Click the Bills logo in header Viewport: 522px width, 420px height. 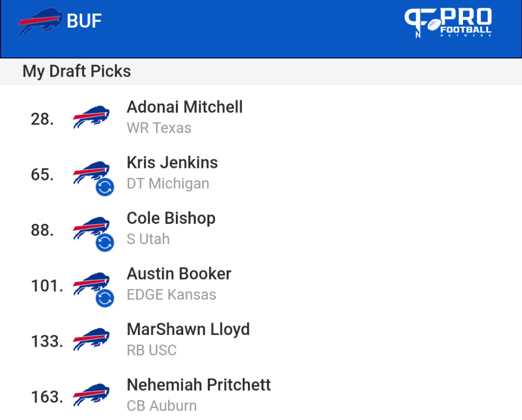coord(40,21)
